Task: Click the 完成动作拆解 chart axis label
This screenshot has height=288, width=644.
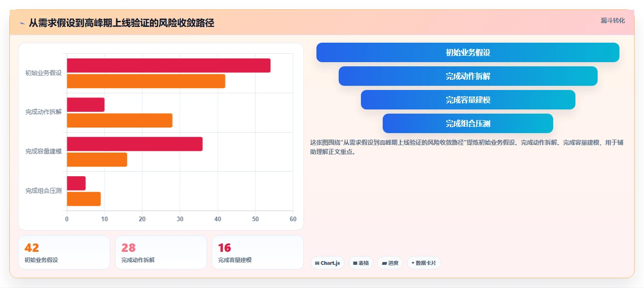Action: pyautogui.click(x=44, y=112)
